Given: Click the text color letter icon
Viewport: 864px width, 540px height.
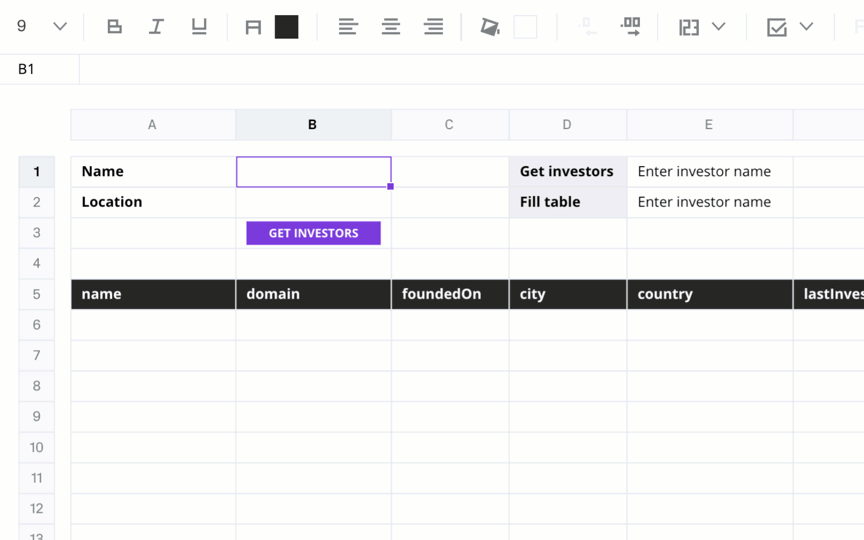Looking at the screenshot, I should coord(253,27).
